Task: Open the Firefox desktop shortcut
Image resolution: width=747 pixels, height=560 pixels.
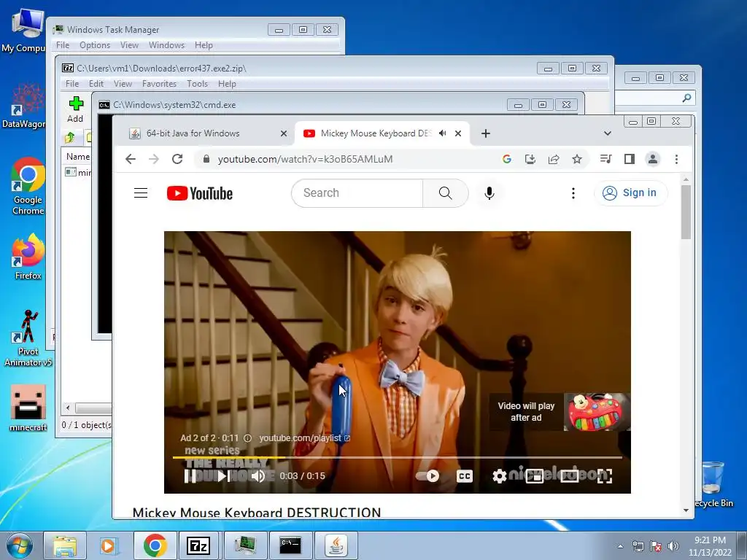Action: click(28, 256)
